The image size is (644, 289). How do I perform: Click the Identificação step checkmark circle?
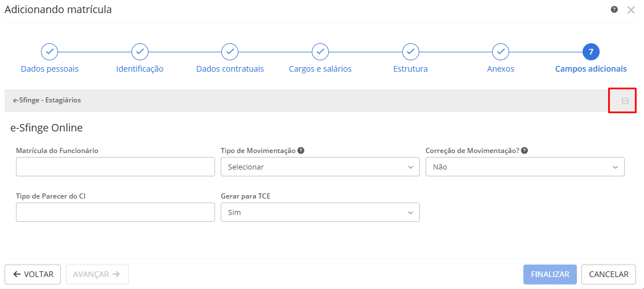pos(139,52)
